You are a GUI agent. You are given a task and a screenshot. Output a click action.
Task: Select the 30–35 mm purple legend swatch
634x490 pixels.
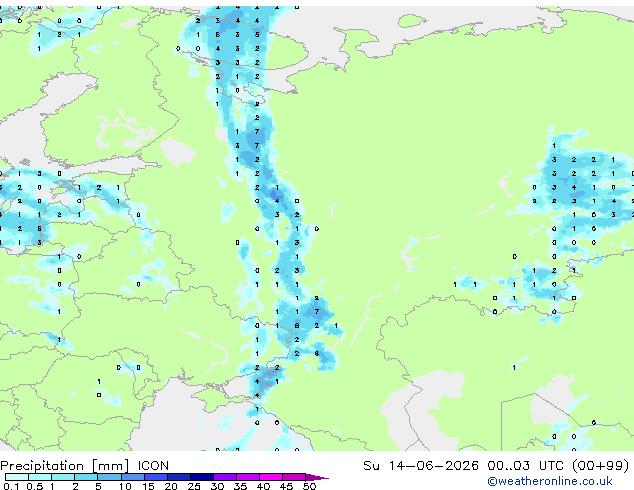(224, 477)
